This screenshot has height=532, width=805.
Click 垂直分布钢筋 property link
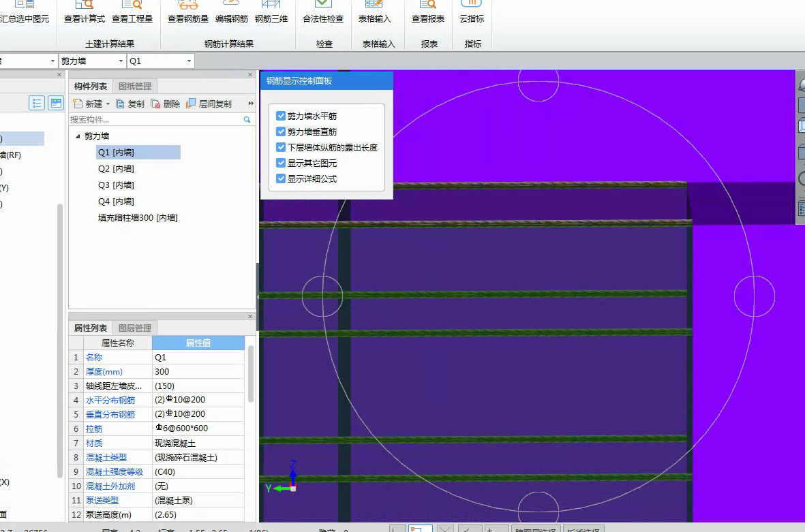[x=110, y=415]
